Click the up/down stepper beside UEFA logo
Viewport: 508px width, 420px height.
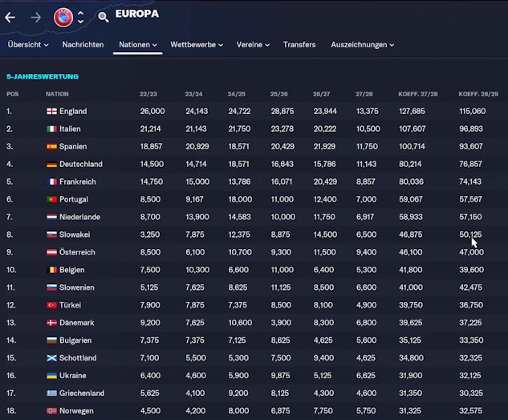point(80,17)
